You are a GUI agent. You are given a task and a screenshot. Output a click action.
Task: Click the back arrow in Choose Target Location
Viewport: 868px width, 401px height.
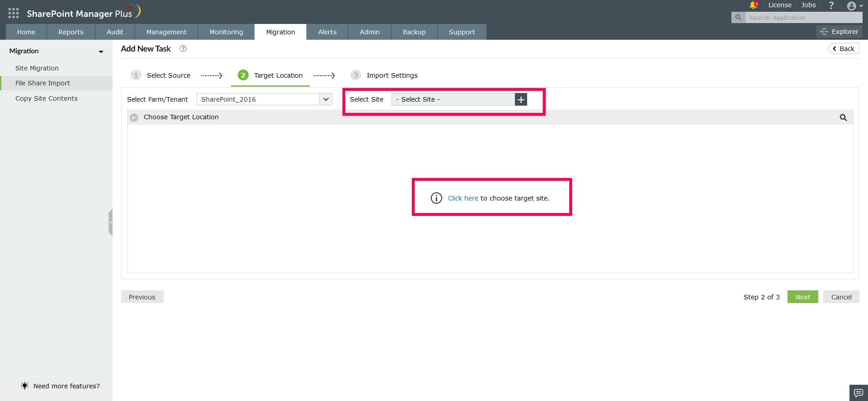pyautogui.click(x=134, y=117)
